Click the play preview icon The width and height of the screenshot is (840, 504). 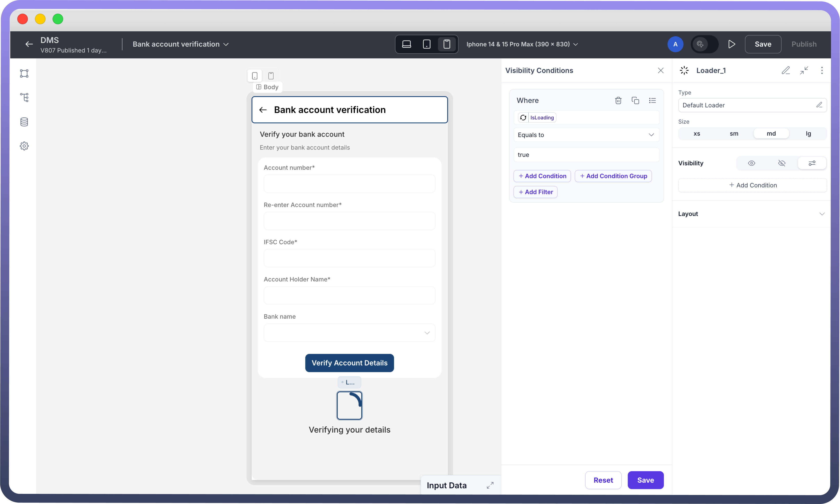click(732, 44)
